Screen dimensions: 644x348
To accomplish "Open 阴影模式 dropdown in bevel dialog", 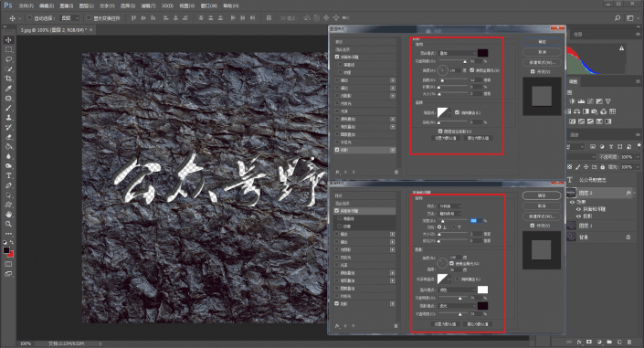I will click(458, 306).
